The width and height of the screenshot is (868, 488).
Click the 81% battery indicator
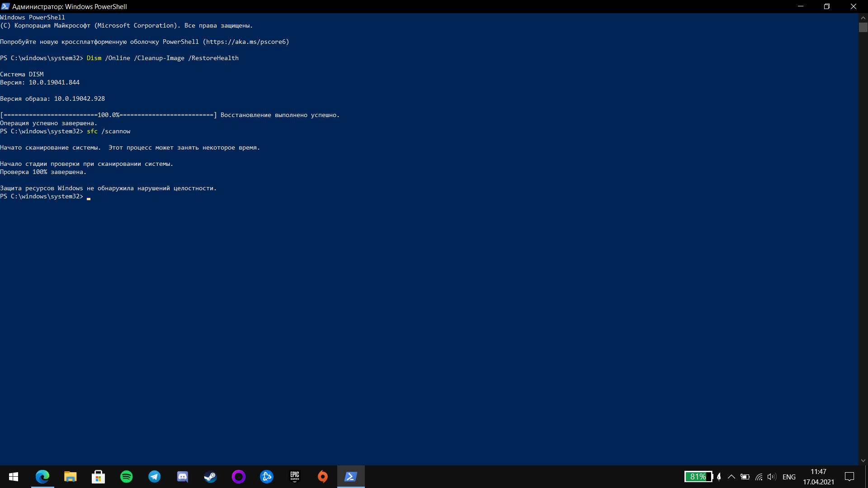point(698,477)
